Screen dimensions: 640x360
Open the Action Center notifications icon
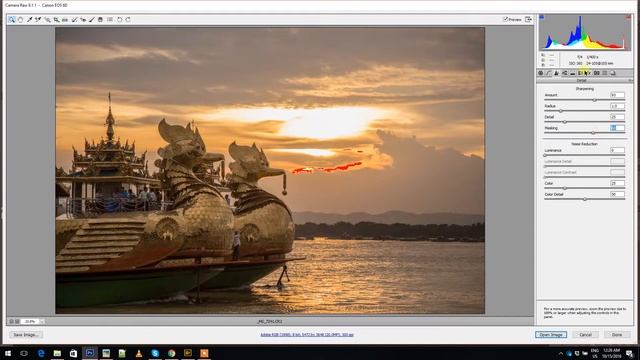pos(630,353)
